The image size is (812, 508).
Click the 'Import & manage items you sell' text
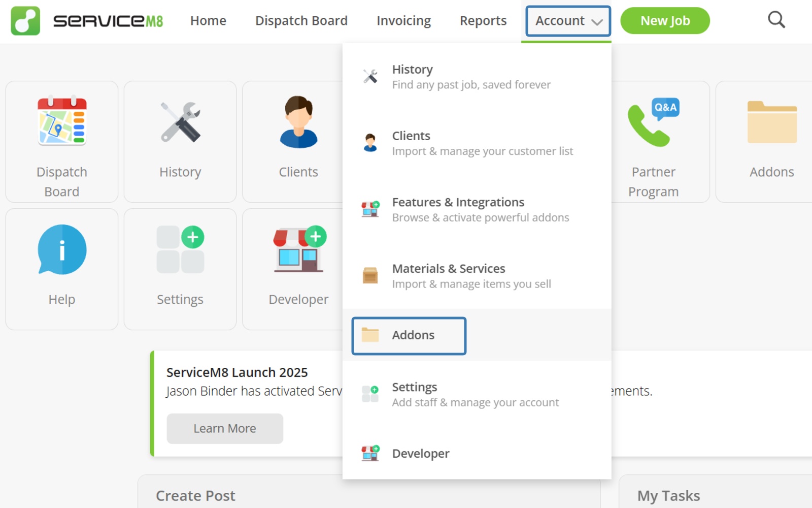471,284
